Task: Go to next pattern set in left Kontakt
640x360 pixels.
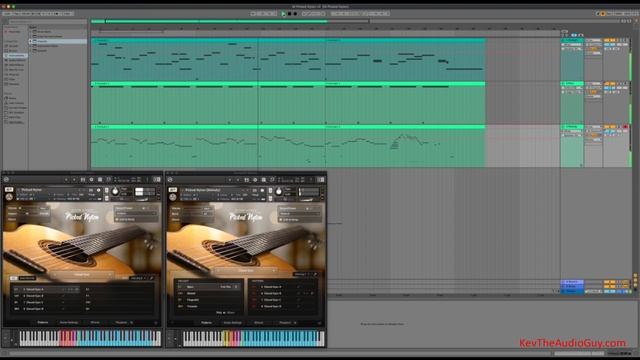Action: click(x=109, y=275)
